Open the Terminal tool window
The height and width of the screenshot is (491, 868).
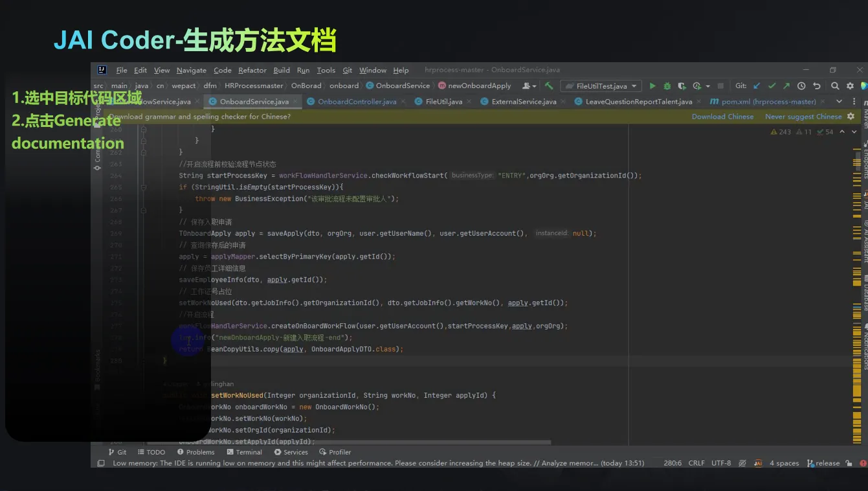(x=245, y=452)
